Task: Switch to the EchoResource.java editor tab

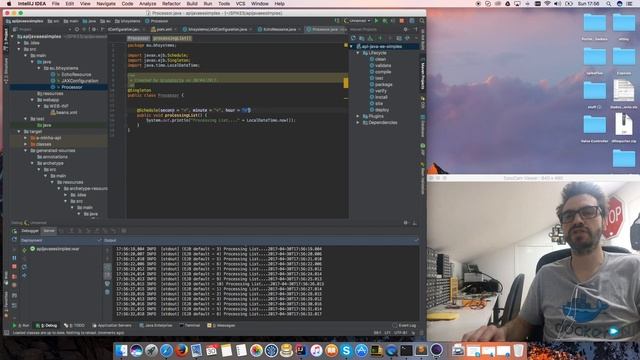Action: point(279,29)
